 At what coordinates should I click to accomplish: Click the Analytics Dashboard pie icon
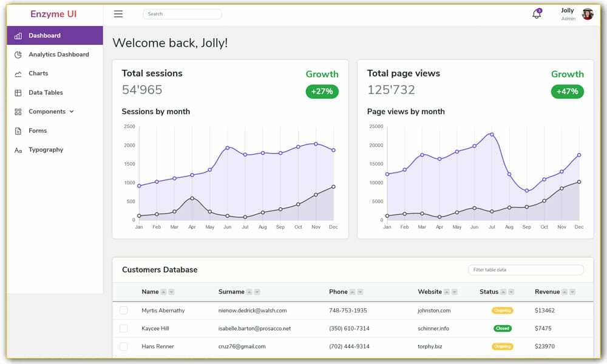[18, 55]
